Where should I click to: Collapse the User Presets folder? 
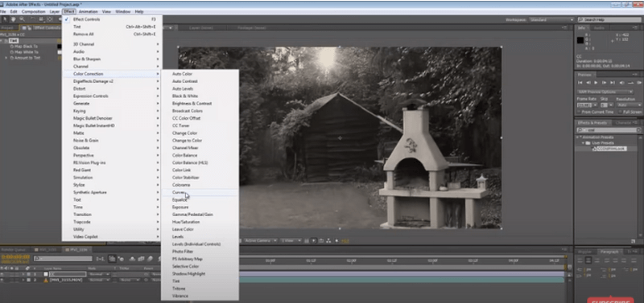(583, 143)
